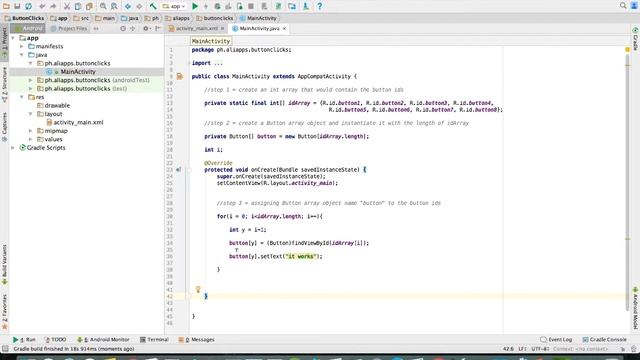Click the Replace icon next to Find
640x360 pixels.
click(114, 6)
